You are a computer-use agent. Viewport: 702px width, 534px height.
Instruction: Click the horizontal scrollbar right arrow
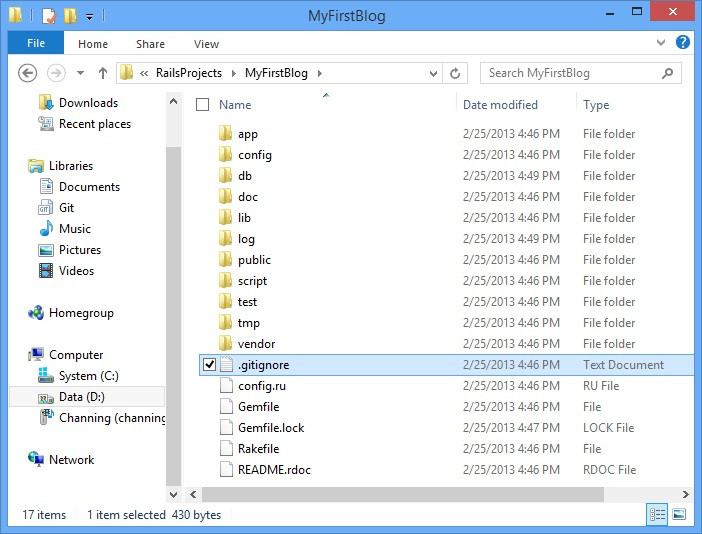click(685, 495)
